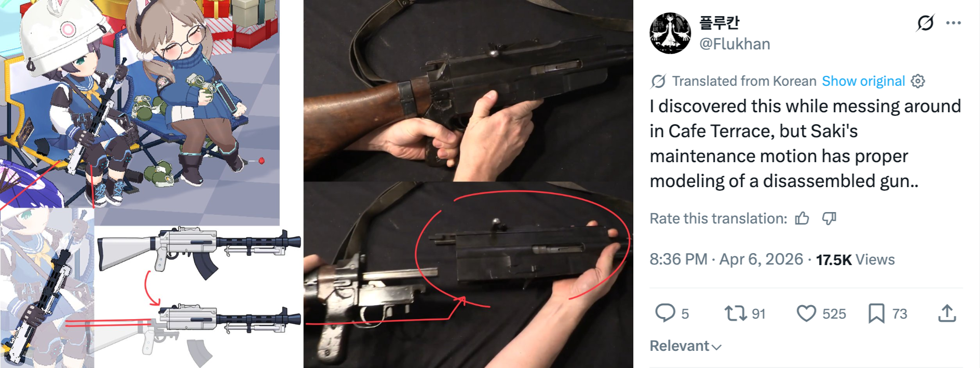Click the 17.5K Views count
Screen dimensions: 980x368
pos(855,259)
